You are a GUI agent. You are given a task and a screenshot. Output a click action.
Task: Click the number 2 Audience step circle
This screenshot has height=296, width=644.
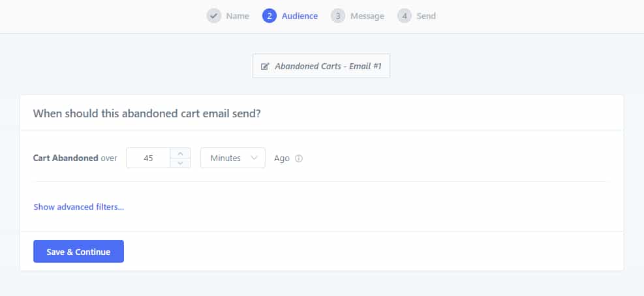coord(269,16)
